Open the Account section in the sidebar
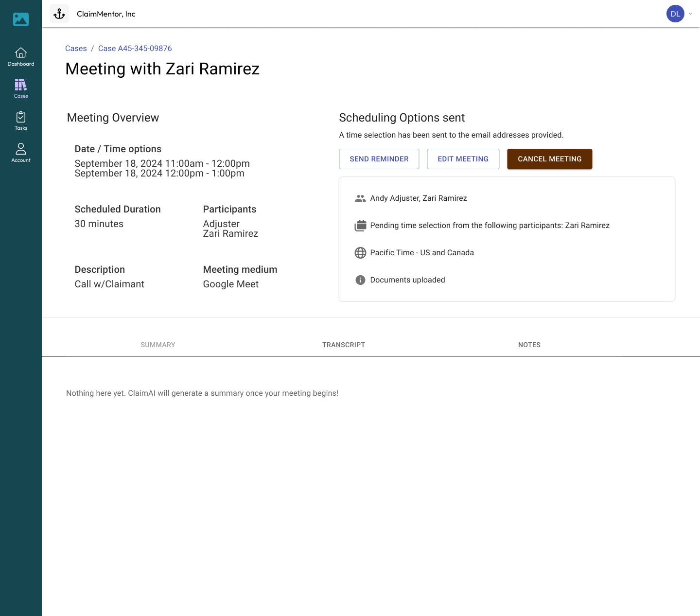The width and height of the screenshot is (700, 616). click(20, 153)
